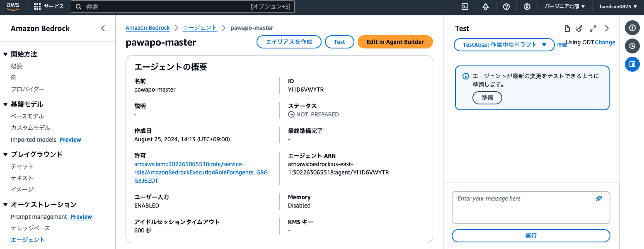644x249 pixels.
Task: Click the document icon in Test panel
Action: pyautogui.click(x=567, y=29)
